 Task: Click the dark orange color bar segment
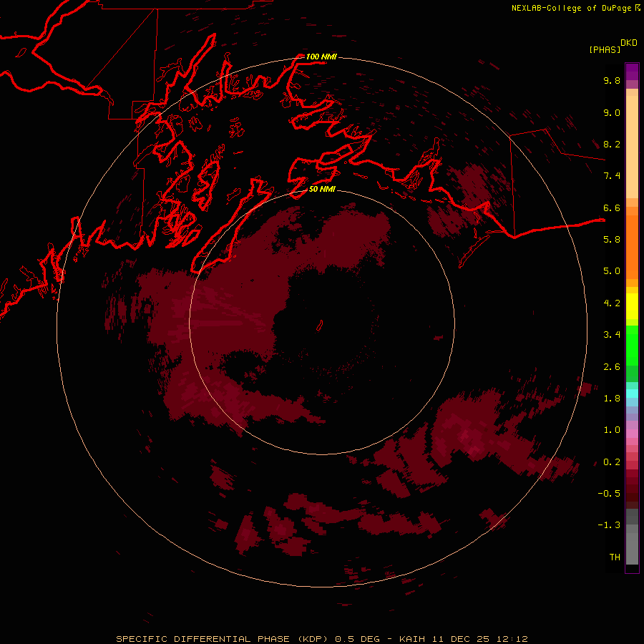coord(632,247)
